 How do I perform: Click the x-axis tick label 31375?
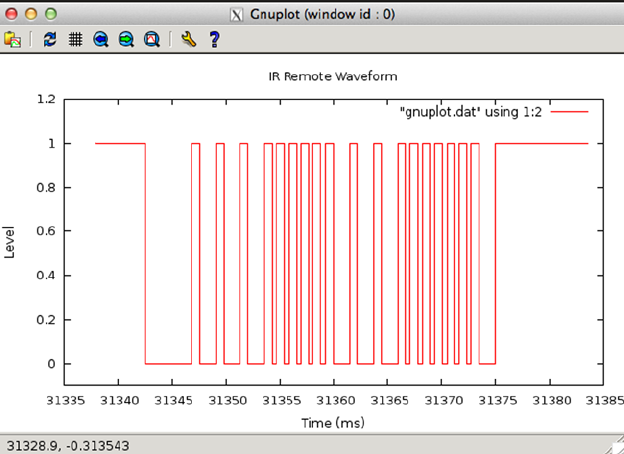point(497,400)
